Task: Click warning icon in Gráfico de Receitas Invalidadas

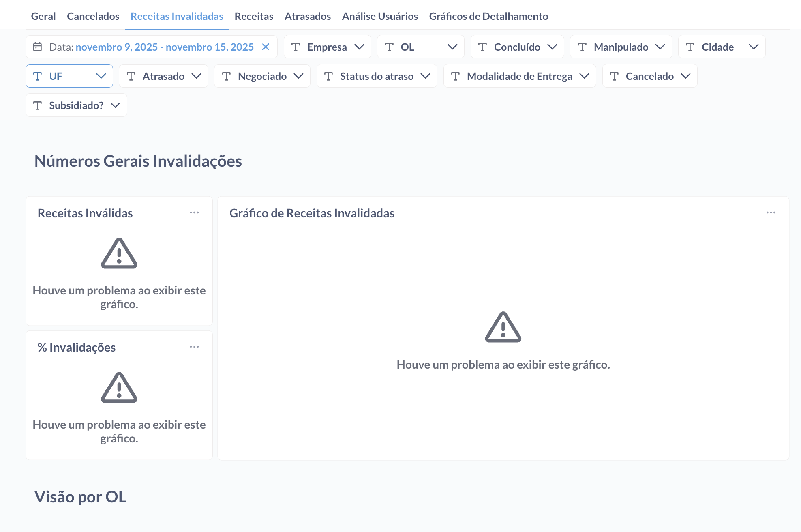Action: coord(503,327)
